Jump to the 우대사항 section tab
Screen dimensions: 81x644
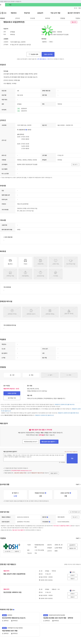pyautogui.click(x=33, y=18)
